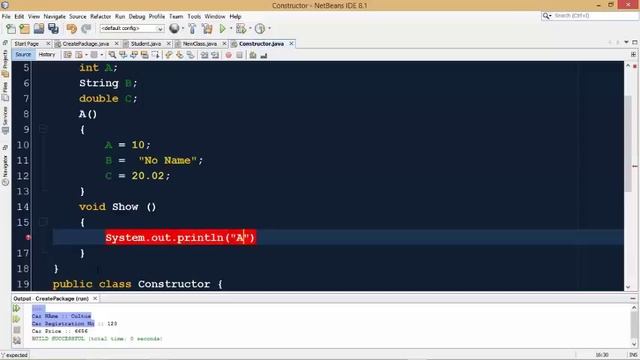Viewport: 640px width, 360px height.
Task: Click the Clean and Build Project icon
Action: point(207,29)
